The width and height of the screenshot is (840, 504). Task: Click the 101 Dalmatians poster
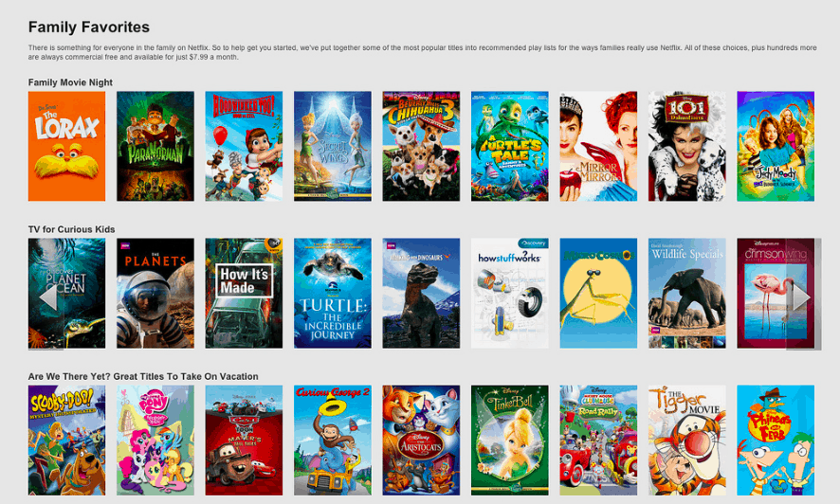[x=686, y=146]
